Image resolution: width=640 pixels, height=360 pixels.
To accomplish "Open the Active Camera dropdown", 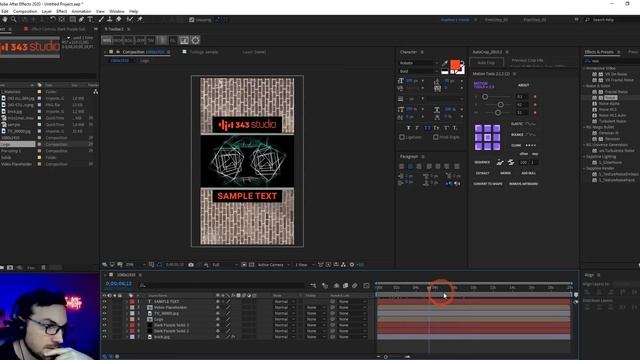I will tap(273, 265).
